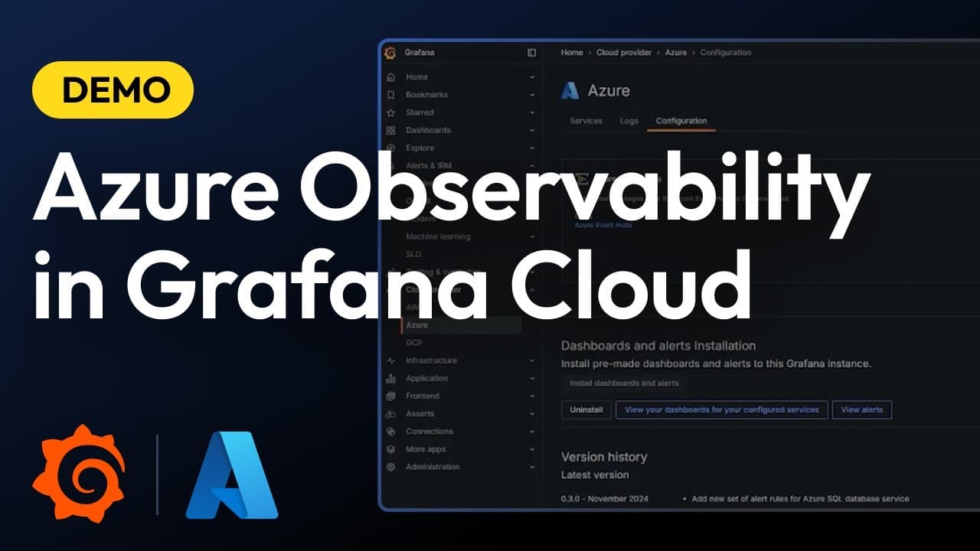
Task: Open Asserts in the sidebar
Action: (420, 414)
